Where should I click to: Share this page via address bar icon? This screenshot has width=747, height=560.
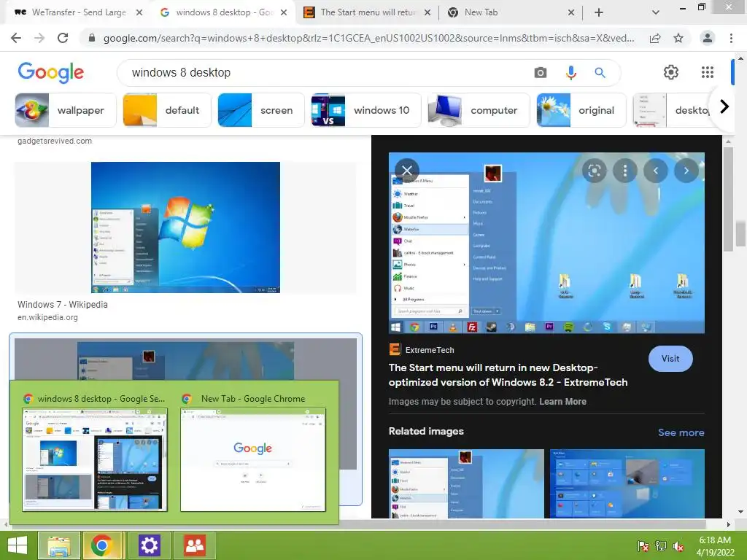click(x=655, y=38)
